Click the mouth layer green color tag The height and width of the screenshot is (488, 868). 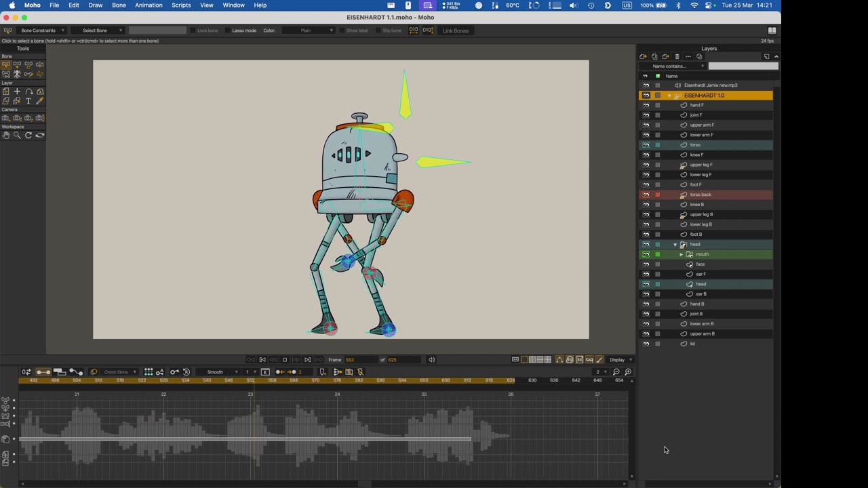(657, 254)
